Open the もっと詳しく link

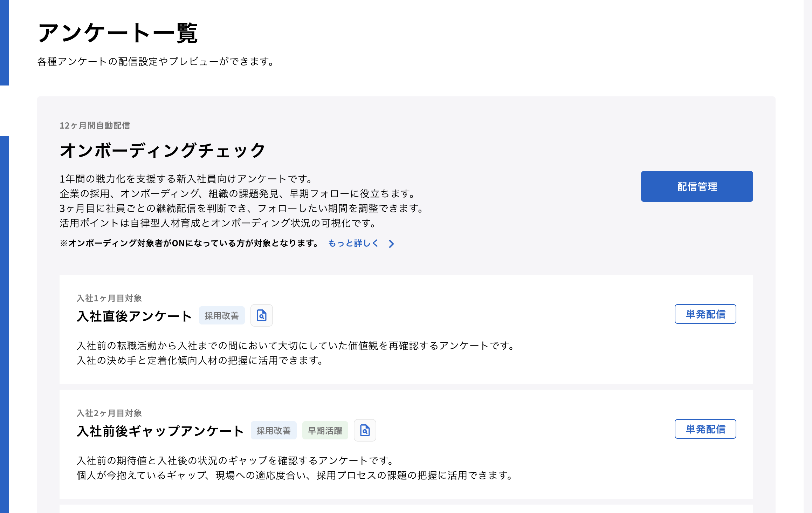353,243
